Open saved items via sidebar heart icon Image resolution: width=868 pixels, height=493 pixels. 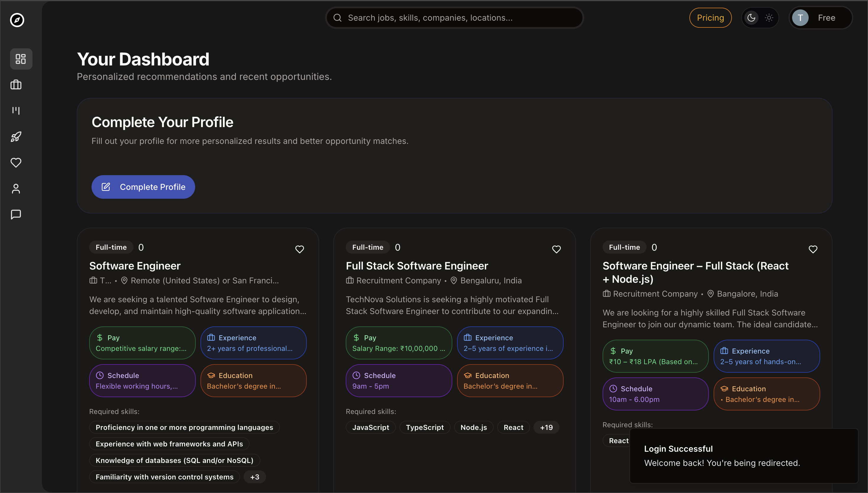click(16, 163)
